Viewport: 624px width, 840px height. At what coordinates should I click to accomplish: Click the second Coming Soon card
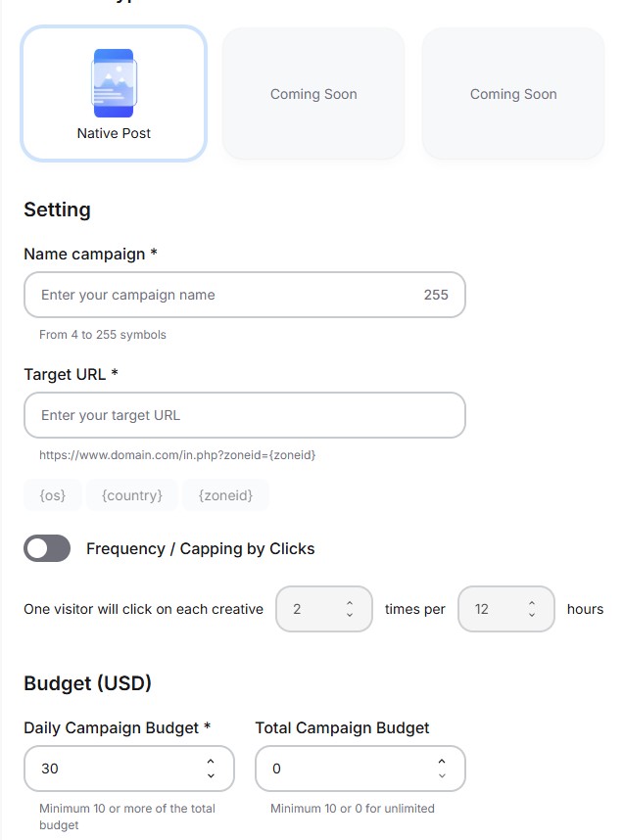513,94
